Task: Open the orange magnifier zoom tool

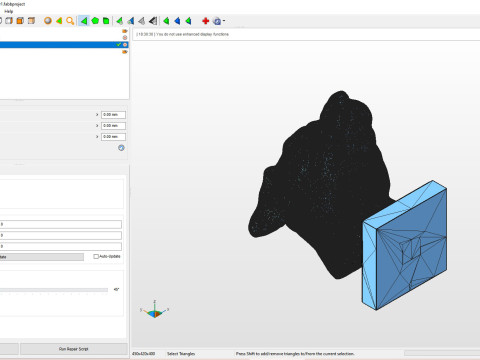Action: coord(70,21)
